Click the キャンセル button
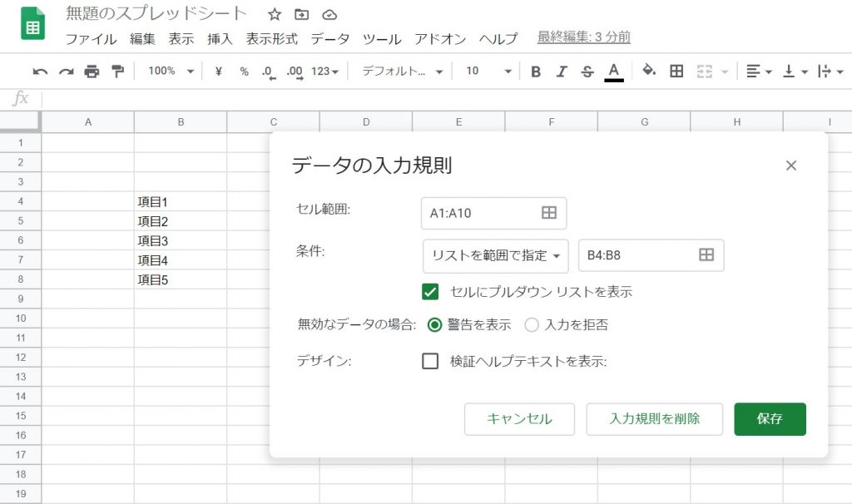852x504 pixels. click(x=519, y=418)
